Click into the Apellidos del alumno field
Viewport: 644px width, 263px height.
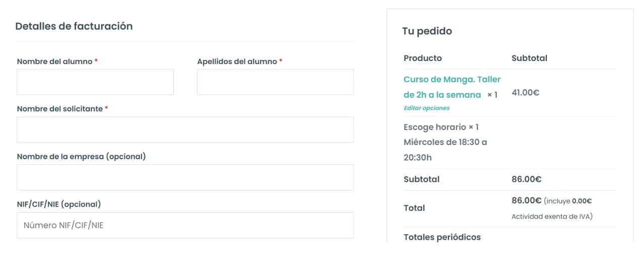(275, 82)
